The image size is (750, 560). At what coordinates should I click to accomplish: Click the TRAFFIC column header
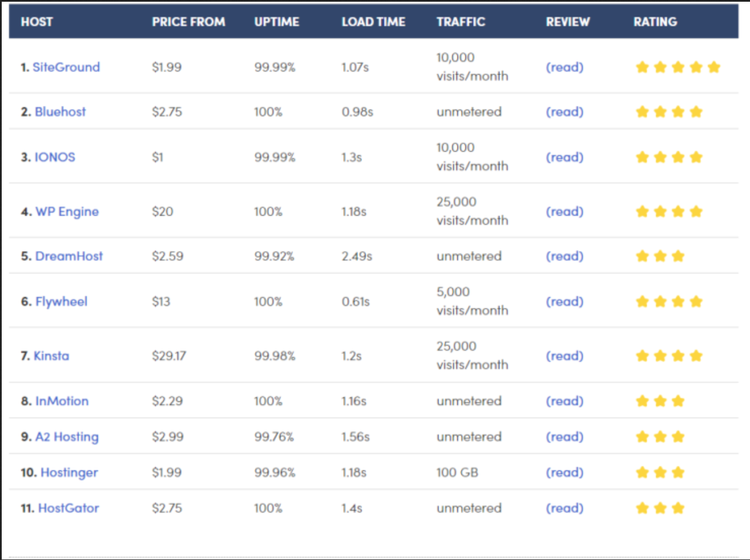point(461,22)
